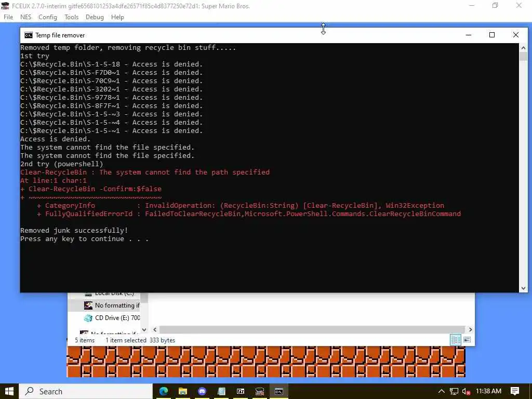Open Discord from taskbar
Viewport: 532px width, 399px height.
tap(202, 391)
